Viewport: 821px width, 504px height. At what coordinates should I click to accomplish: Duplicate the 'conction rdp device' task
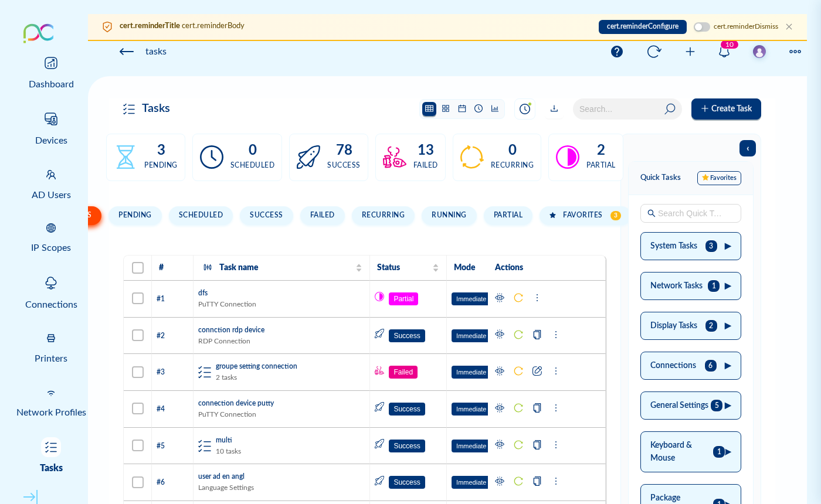tap(537, 334)
